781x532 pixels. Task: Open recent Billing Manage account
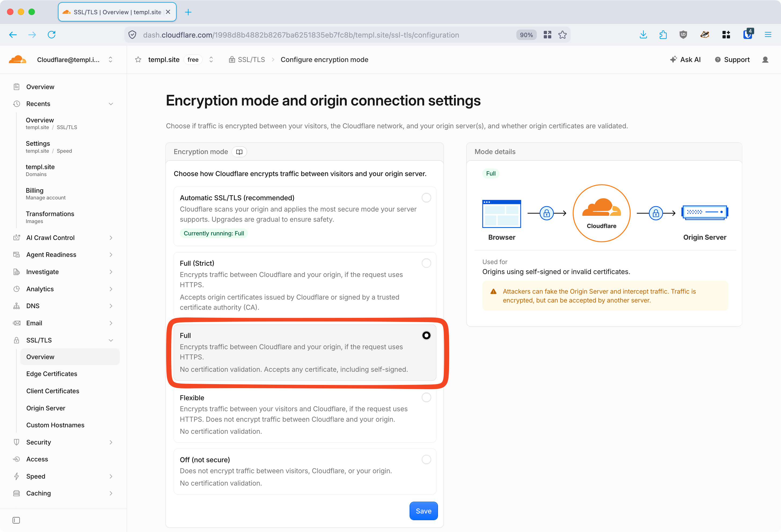46,194
